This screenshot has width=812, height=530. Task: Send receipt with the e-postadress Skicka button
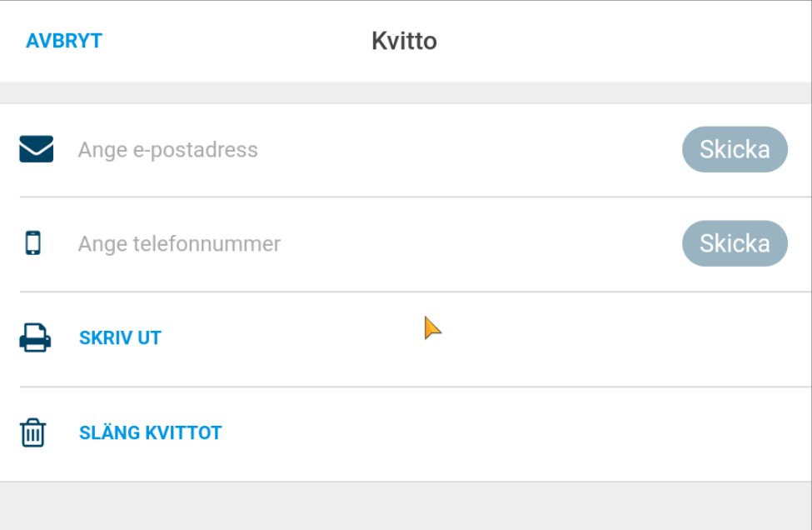pos(735,149)
